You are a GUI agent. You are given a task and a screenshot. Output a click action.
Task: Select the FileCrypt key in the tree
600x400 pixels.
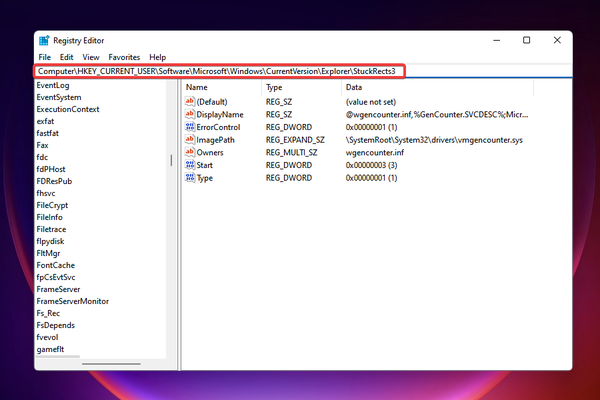pos(52,205)
